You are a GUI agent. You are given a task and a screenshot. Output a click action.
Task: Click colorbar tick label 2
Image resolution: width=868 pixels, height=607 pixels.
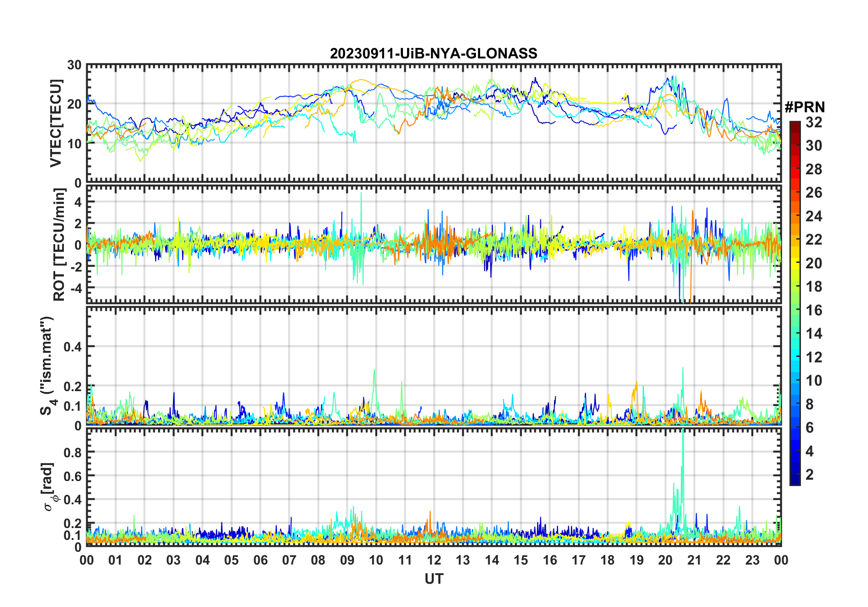810,475
